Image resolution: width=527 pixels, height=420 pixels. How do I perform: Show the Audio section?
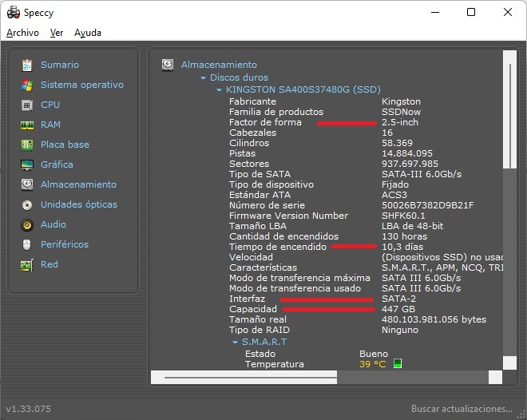pyautogui.click(x=53, y=224)
